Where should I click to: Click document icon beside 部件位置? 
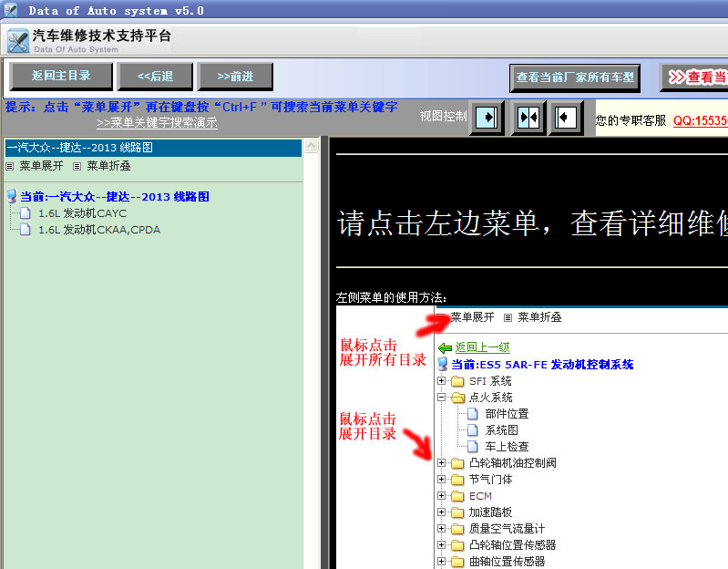[x=473, y=413]
